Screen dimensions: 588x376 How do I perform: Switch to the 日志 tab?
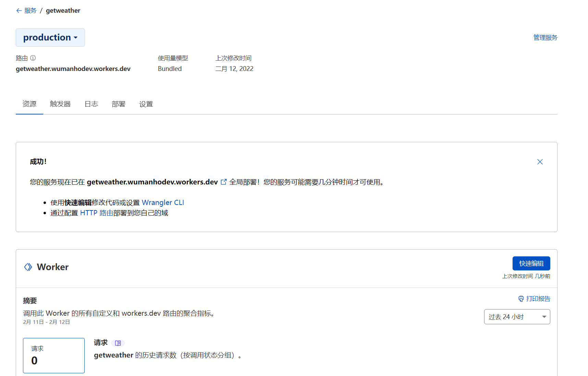91,104
